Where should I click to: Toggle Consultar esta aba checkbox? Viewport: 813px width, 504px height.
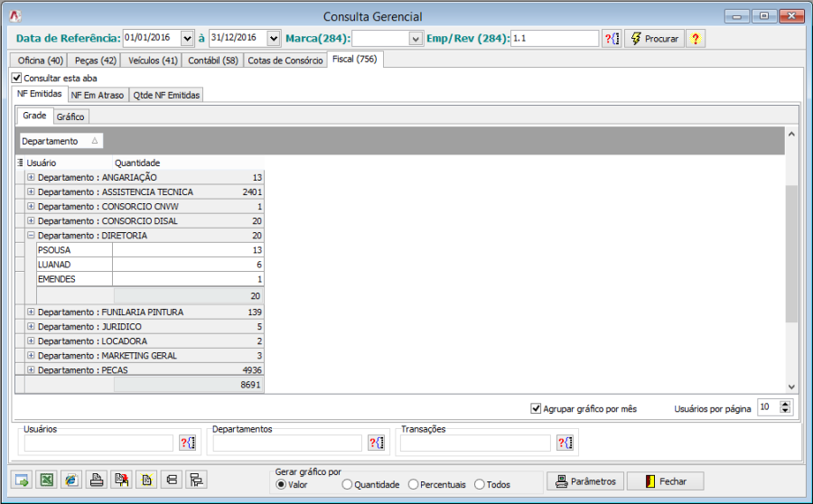(x=16, y=78)
